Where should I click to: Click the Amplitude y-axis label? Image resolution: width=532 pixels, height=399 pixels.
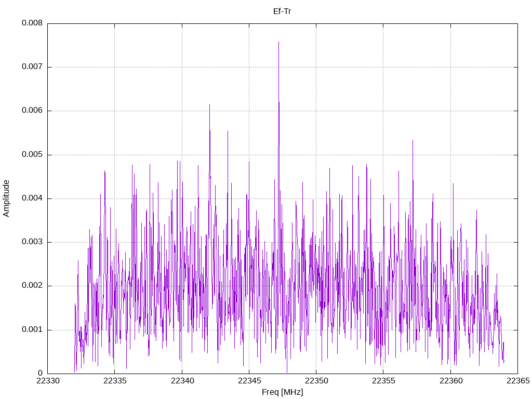click(6, 198)
